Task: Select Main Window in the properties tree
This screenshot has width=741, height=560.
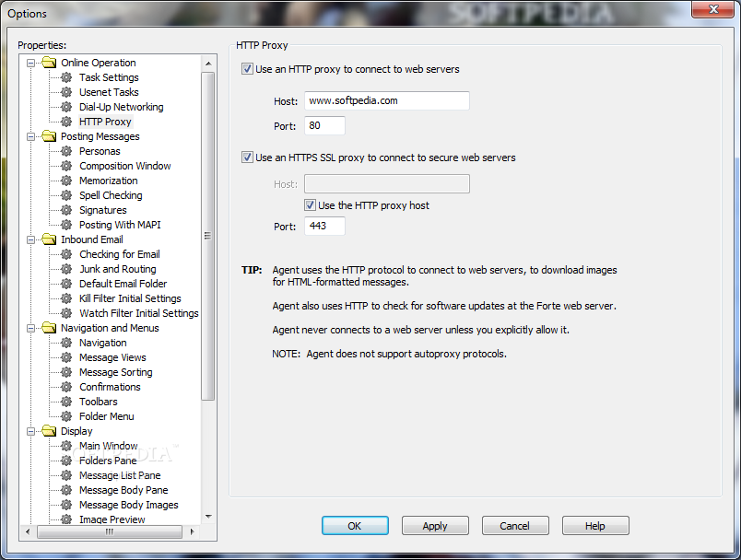Action: click(x=108, y=446)
